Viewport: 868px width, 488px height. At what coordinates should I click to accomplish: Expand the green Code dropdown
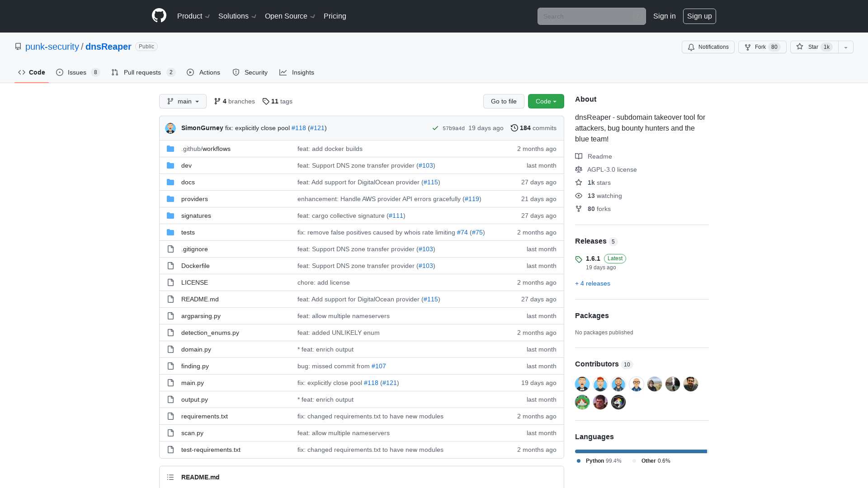546,101
